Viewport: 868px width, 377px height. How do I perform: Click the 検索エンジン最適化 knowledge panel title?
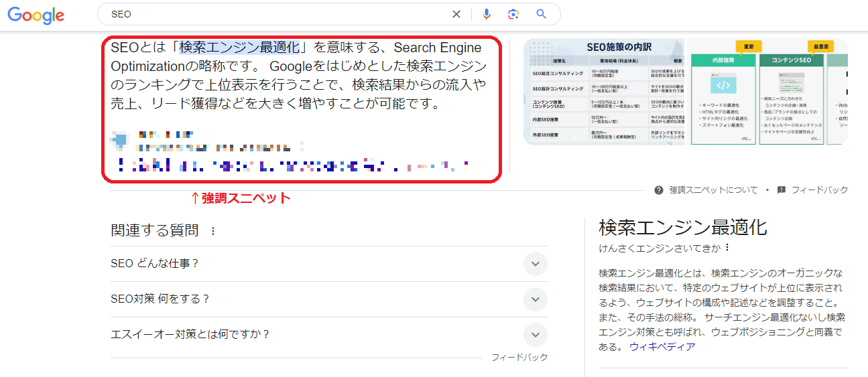(682, 227)
